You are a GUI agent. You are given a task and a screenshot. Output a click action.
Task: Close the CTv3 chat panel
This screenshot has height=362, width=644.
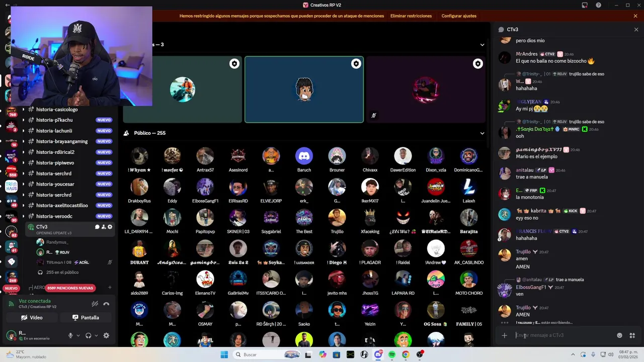[636, 30]
